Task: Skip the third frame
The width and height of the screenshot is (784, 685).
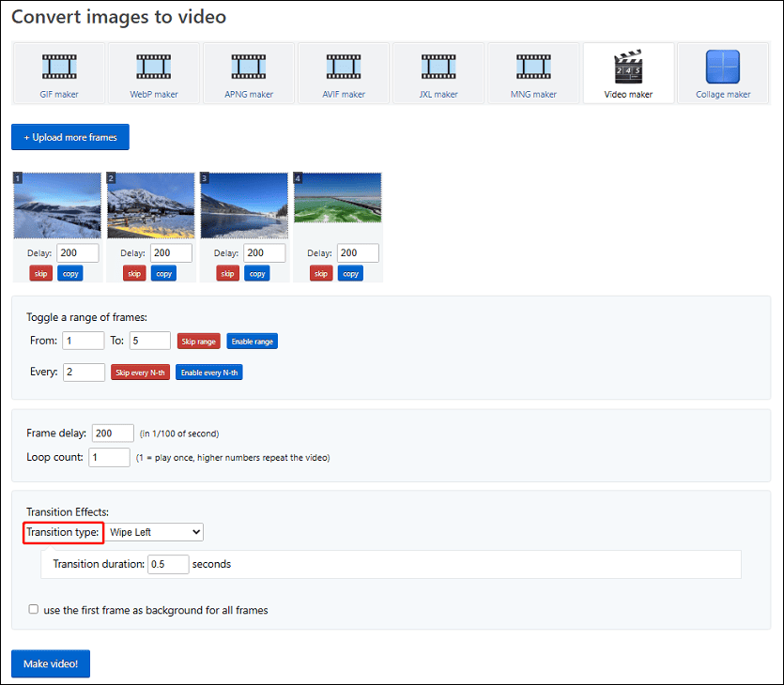Action: (226, 273)
